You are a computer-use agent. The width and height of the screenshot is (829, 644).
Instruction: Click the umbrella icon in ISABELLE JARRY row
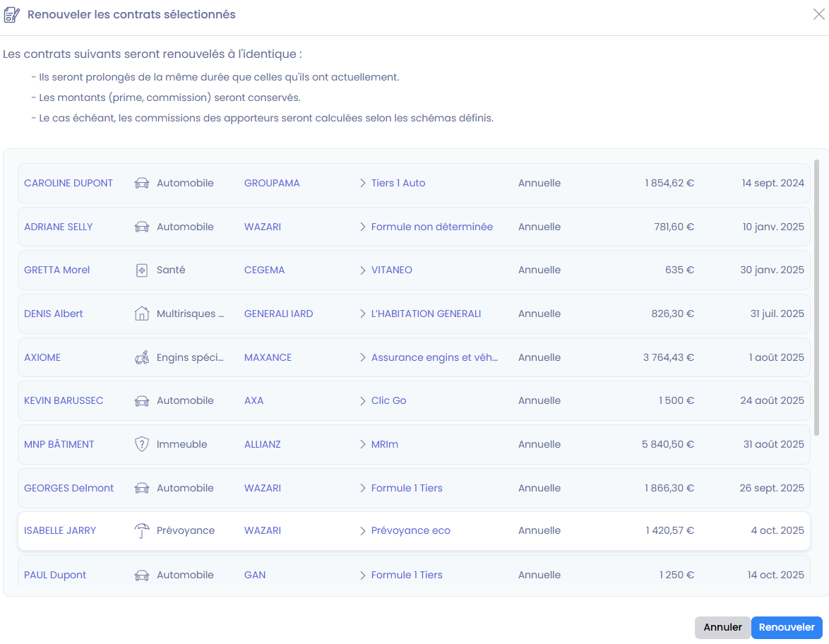[x=142, y=531]
